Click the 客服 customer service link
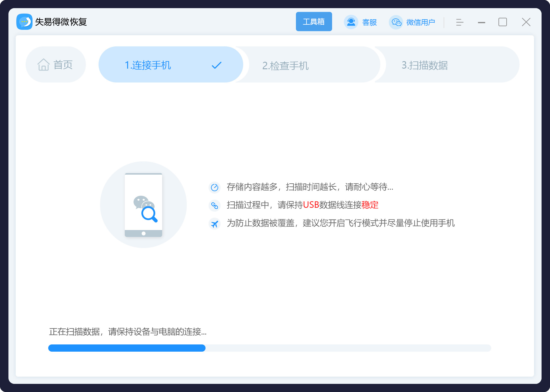 (x=369, y=22)
